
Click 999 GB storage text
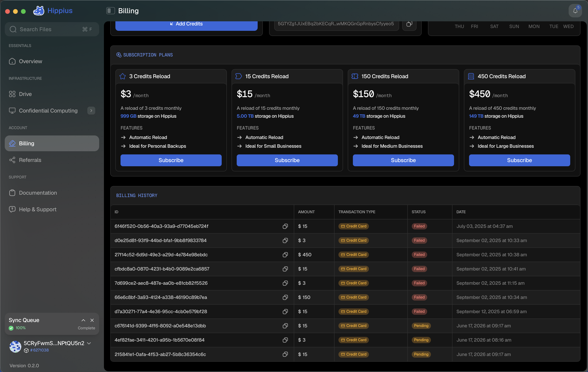[128, 116]
